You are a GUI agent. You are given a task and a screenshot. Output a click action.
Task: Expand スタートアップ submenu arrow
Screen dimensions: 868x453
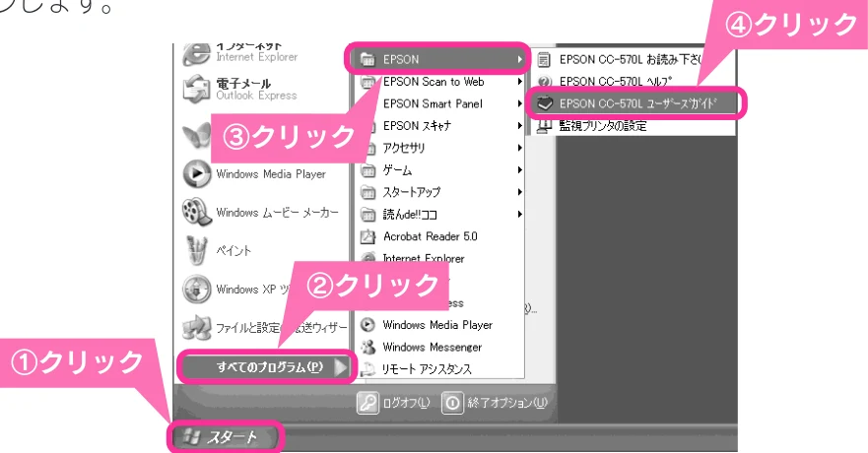tap(520, 192)
